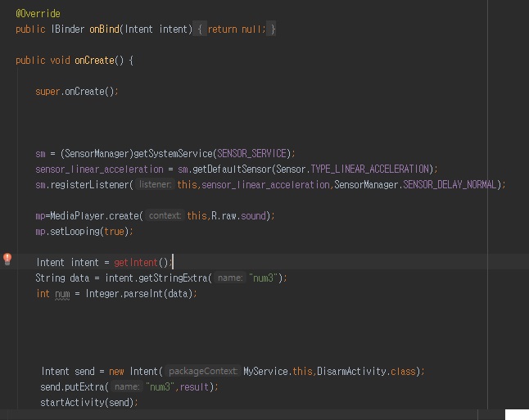
Task: Click "num3" string in getStringExtra
Action: [x=263, y=278]
